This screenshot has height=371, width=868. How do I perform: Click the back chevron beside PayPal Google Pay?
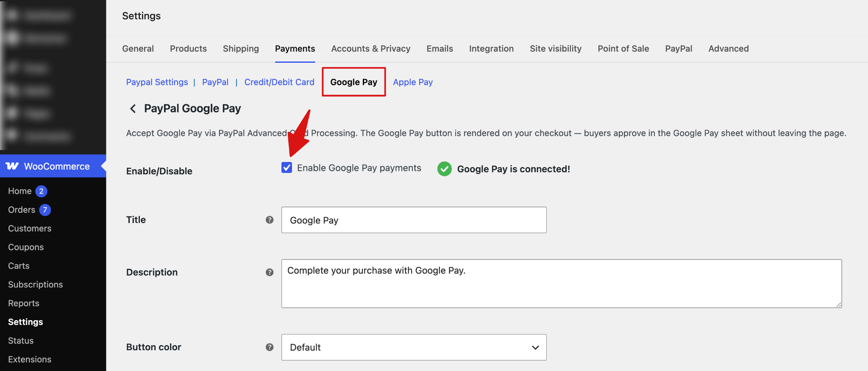pyautogui.click(x=133, y=109)
